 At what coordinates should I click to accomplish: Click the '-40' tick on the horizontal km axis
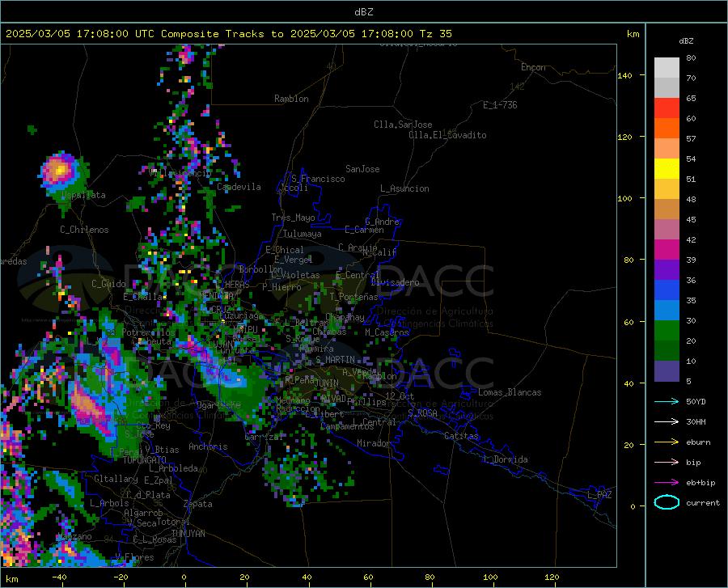click(59, 577)
